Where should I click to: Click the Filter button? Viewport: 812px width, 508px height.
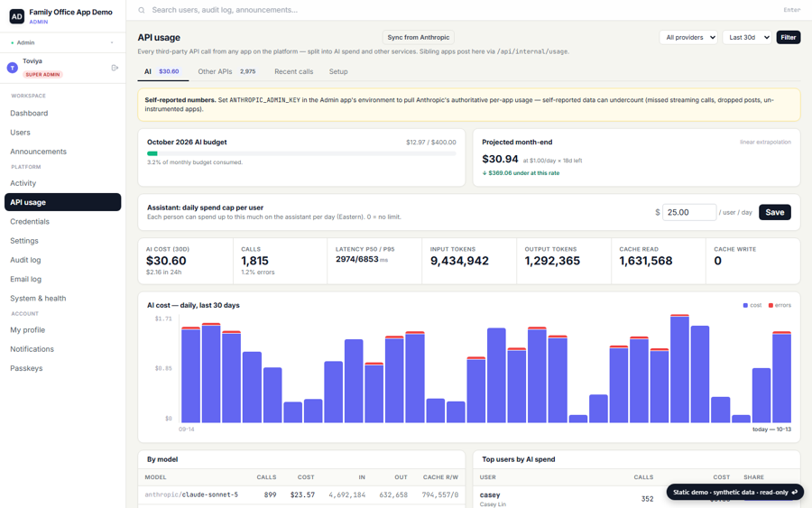coord(789,37)
